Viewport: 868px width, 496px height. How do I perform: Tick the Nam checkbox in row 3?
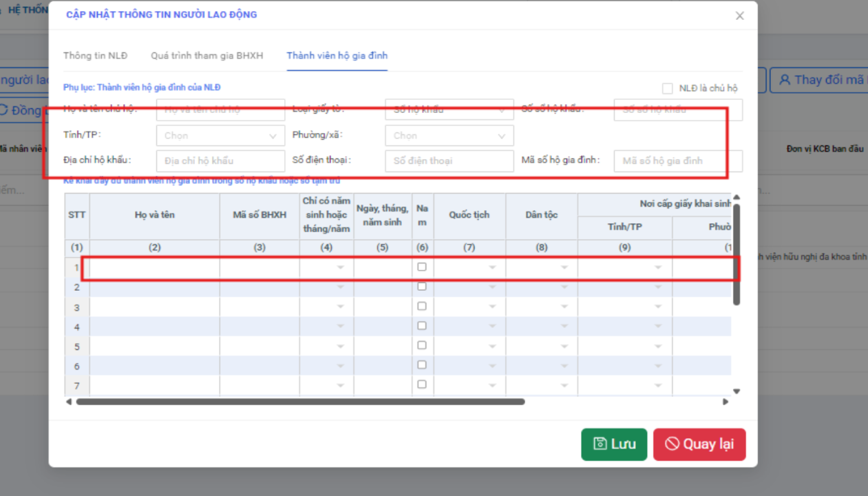coord(422,307)
